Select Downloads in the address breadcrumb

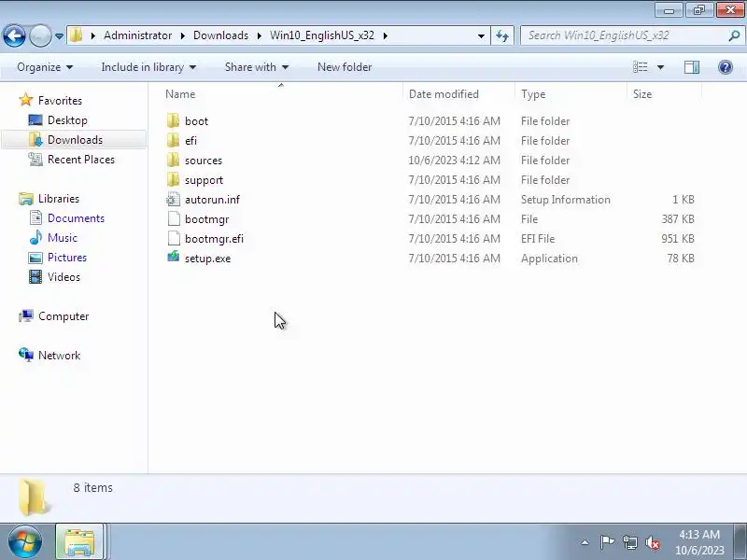pos(220,35)
